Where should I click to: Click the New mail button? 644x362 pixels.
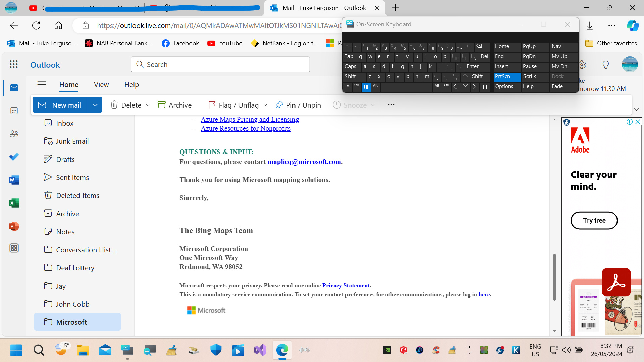(60, 105)
